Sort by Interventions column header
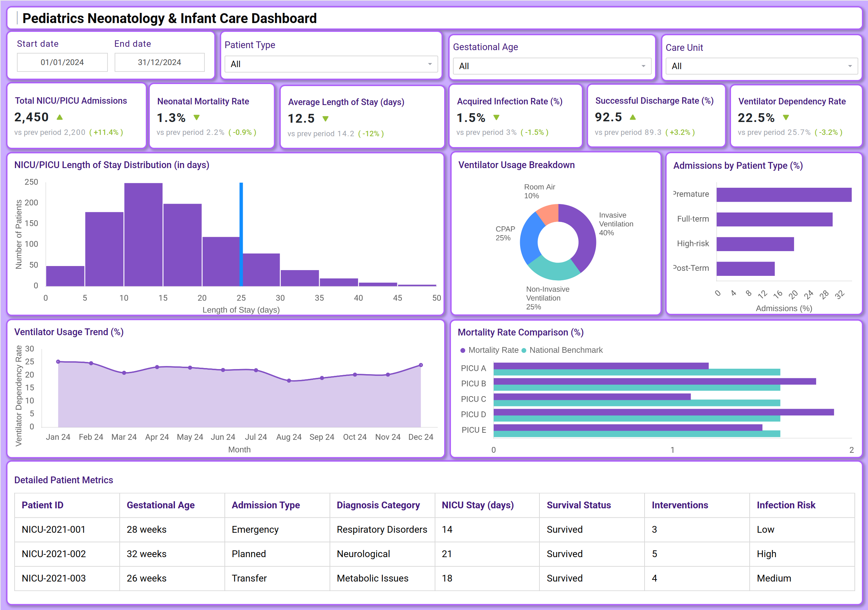The image size is (868, 610). coord(697,505)
